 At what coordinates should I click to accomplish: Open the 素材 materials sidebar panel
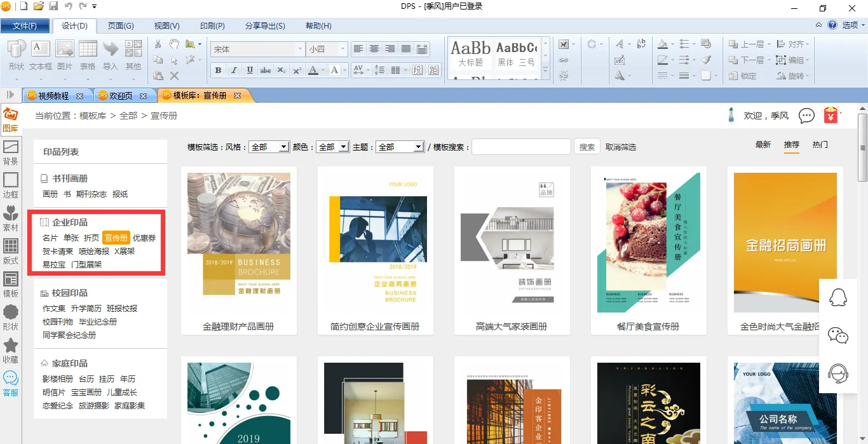coord(11,218)
